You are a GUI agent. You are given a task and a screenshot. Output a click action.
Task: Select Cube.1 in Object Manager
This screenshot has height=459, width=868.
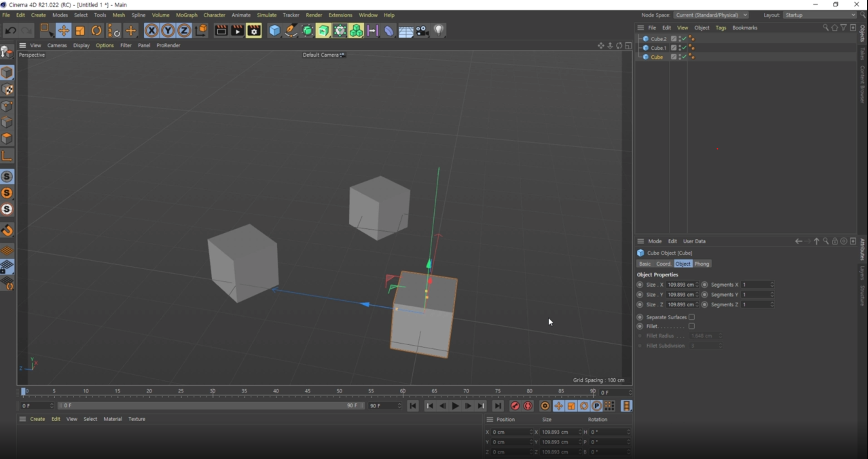tap(658, 48)
